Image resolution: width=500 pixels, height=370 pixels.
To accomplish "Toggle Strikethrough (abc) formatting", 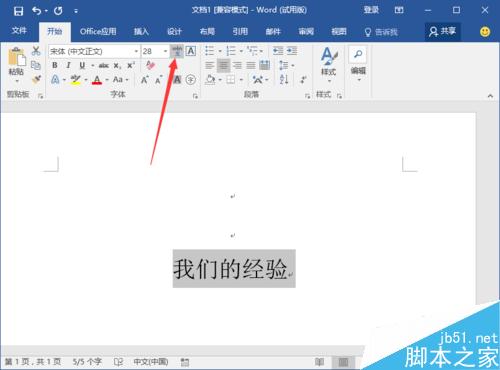I will 104,66.
